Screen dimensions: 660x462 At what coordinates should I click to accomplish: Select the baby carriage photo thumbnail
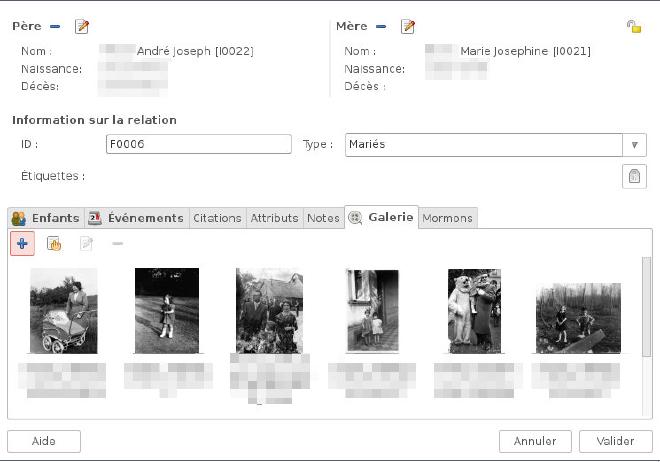pos(64,311)
